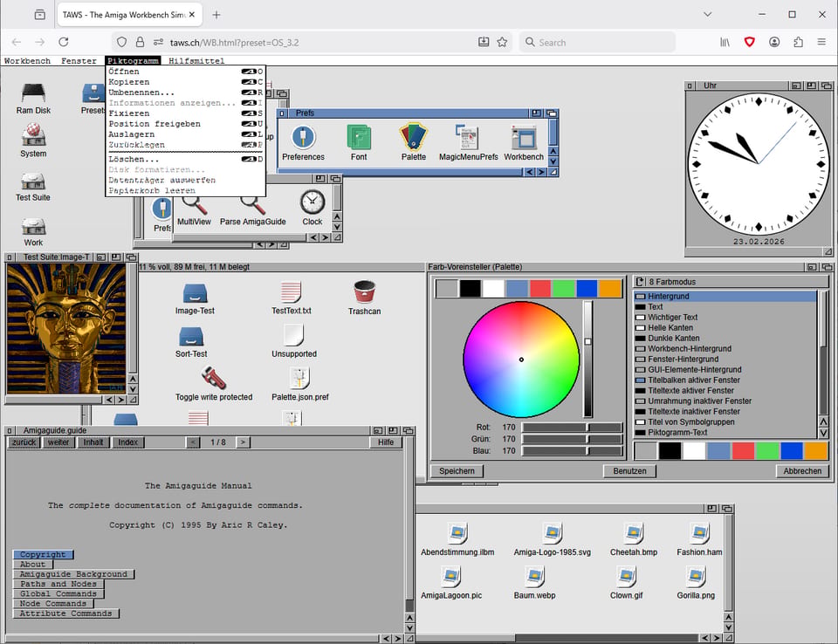Open the Attribute Commands link
The height and width of the screenshot is (644, 838).
tap(65, 613)
